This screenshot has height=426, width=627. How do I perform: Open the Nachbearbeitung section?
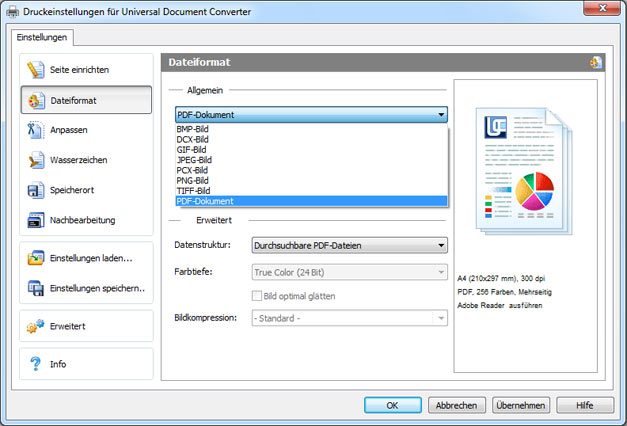tap(86, 220)
